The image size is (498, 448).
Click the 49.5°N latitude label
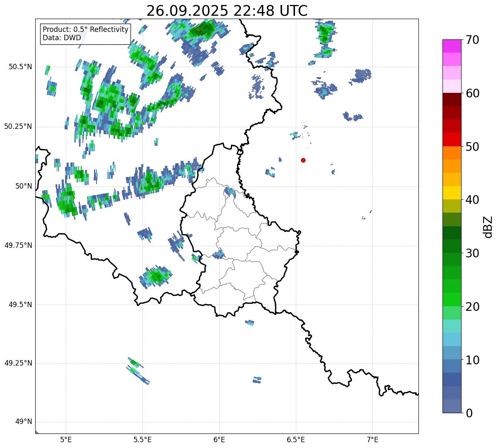(x=21, y=305)
